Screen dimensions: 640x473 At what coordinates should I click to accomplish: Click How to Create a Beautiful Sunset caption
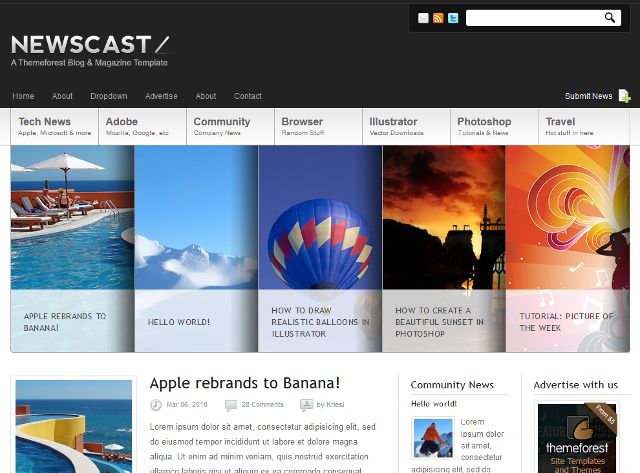(x=440, y=322)
